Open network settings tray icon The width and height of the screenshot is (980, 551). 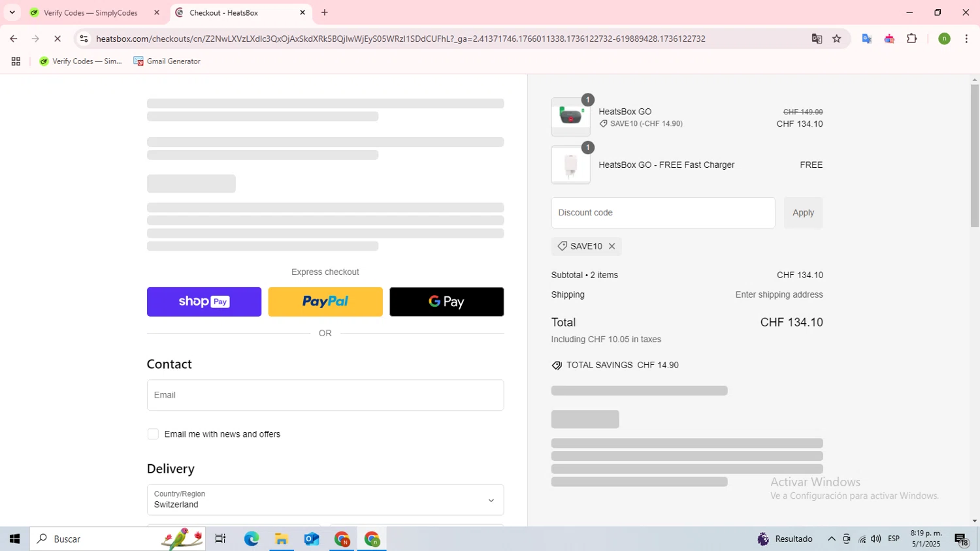[x=862, y=539]
